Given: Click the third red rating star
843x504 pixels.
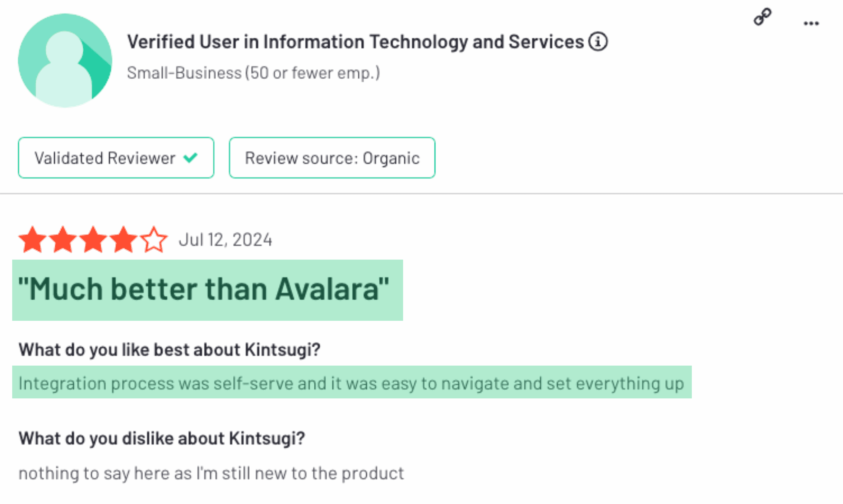Looking at the screenshot, I should [93, 239].
